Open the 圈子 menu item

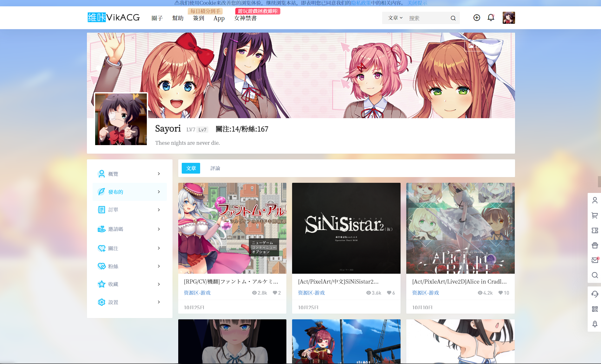click(x=157, y=18)
